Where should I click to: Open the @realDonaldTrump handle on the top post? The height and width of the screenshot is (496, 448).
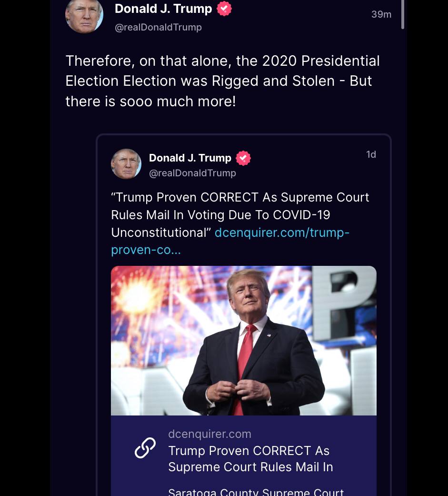[x=158, y=27]
